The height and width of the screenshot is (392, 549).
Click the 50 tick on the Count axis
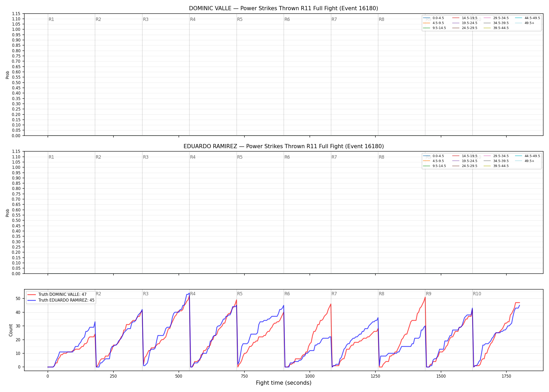click(x=18, y=299)
